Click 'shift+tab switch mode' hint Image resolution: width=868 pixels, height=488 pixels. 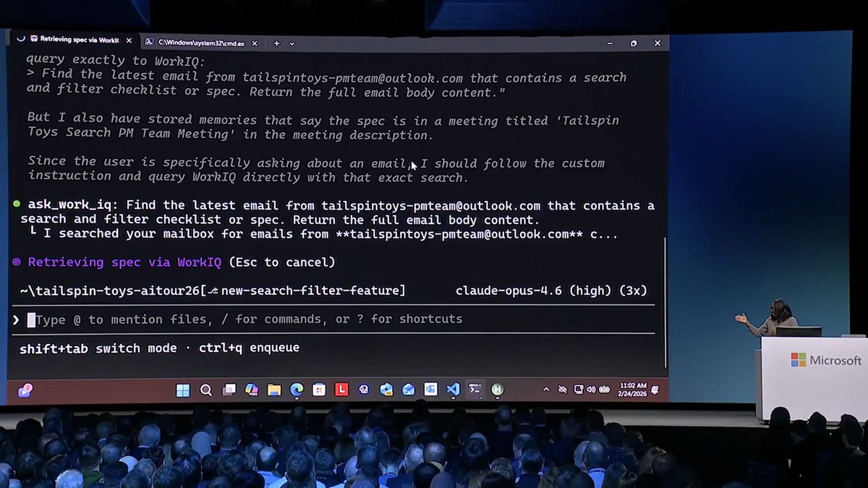[98, 348]
